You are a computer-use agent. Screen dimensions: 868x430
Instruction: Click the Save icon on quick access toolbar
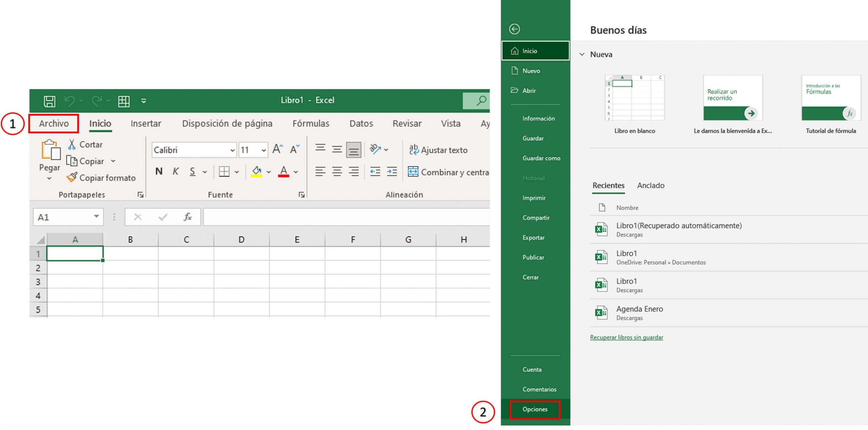pyautogui.click(x=49, y=100)
